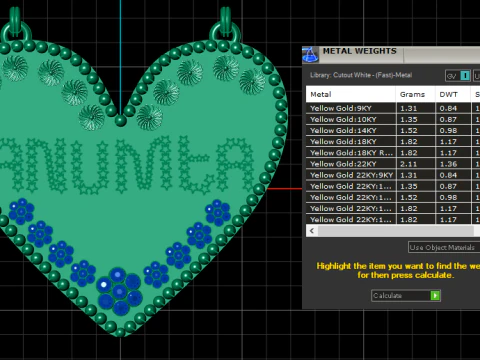Select the large blue gem flower at heart bottom

[119, 291]
